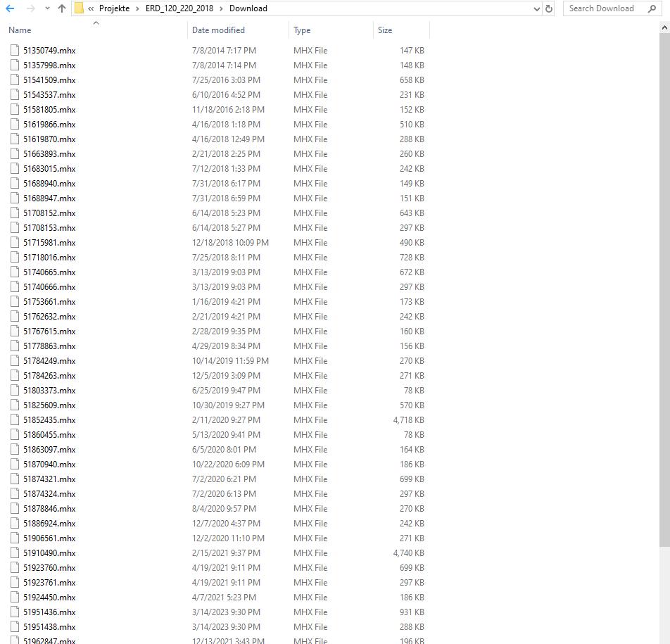Go up one folder level
670x644 pixels.
click(x=61, y=8)
